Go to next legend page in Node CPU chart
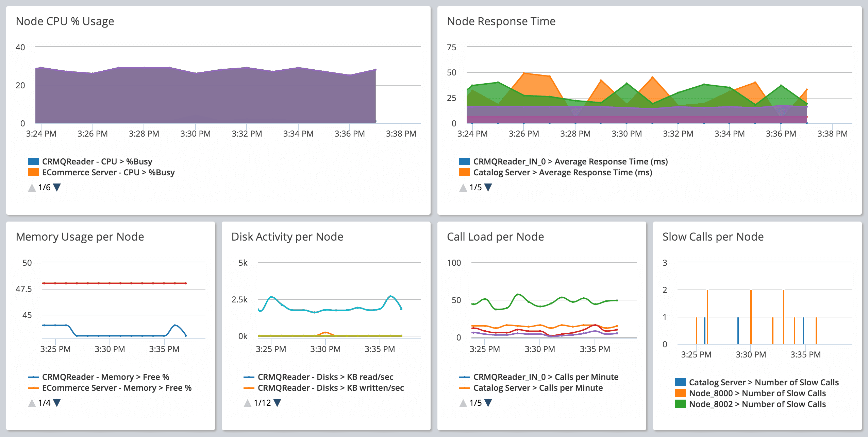This screenshot has height=437, width=868. tap(57, 187)
